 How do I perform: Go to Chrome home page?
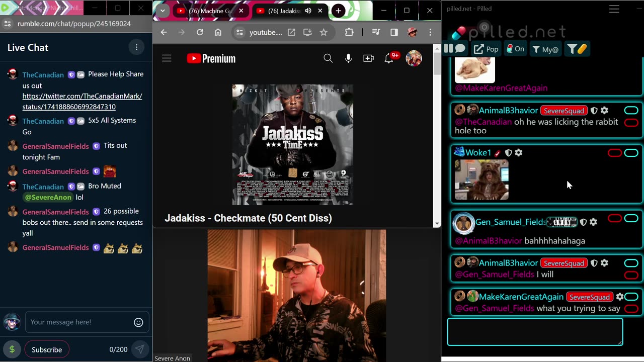218,32
